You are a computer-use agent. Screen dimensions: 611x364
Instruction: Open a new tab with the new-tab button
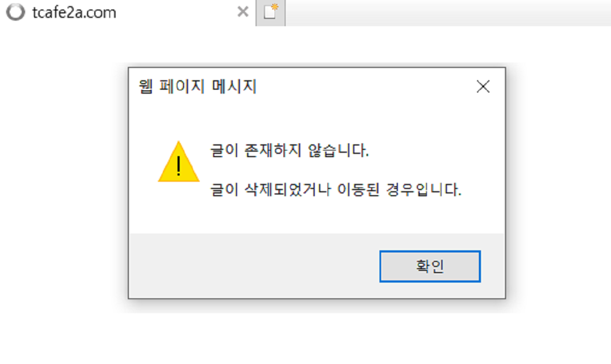(x=271, y=12)
